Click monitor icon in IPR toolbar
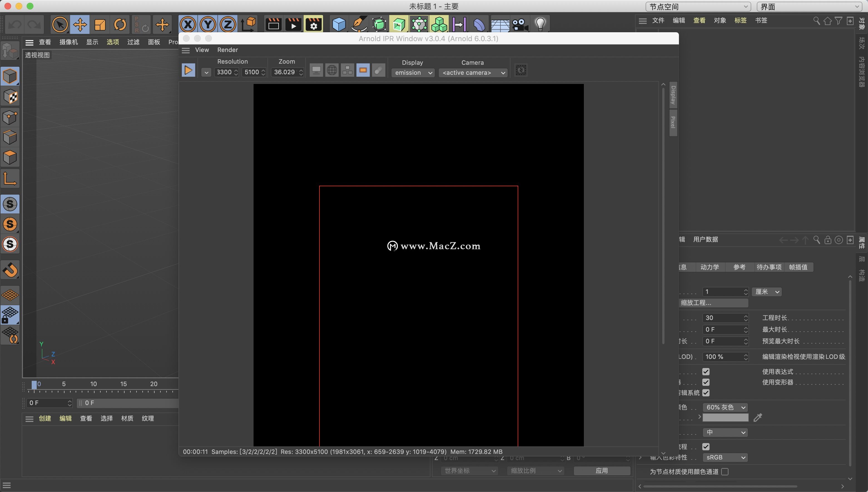868x492 pixels. (x=316, y=70)
